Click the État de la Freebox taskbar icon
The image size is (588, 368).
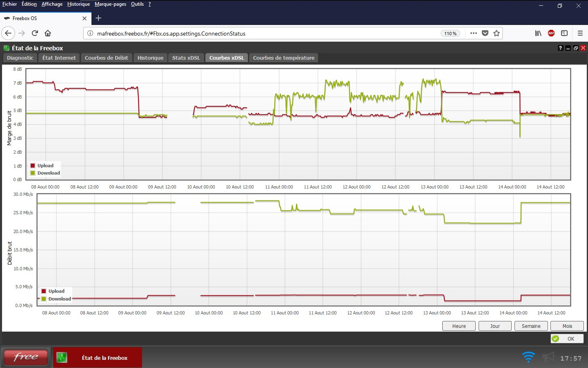[62, 357]
